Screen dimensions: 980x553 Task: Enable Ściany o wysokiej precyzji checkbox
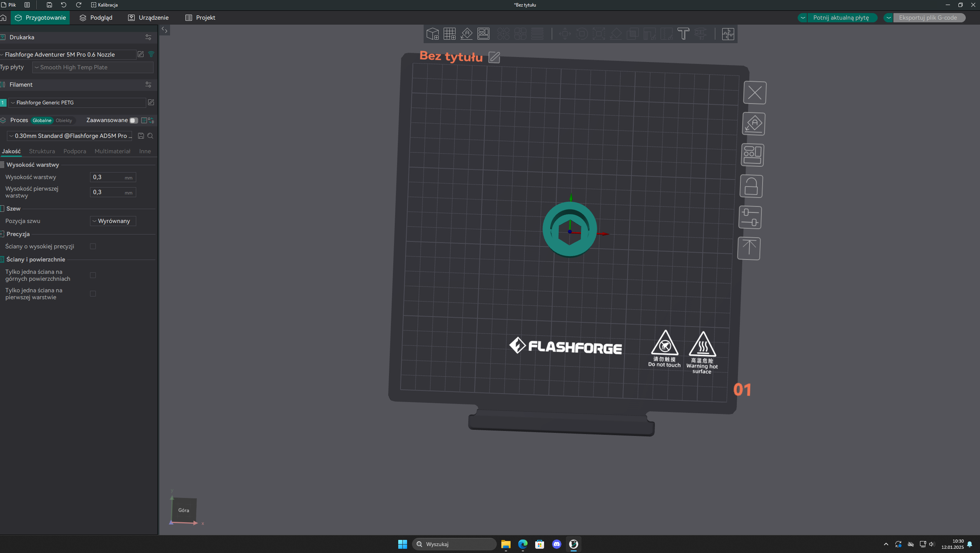point(93,246)
